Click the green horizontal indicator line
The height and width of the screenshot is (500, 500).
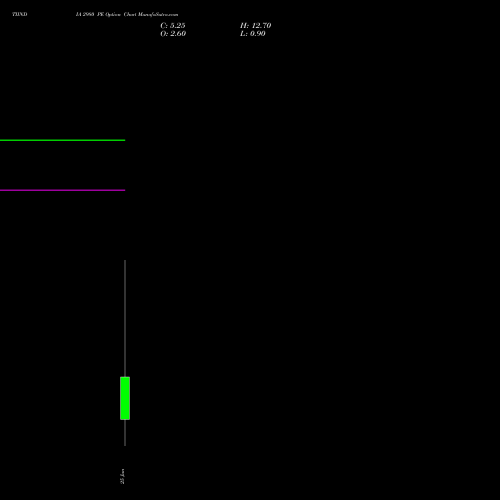click(x=62, y=140)
